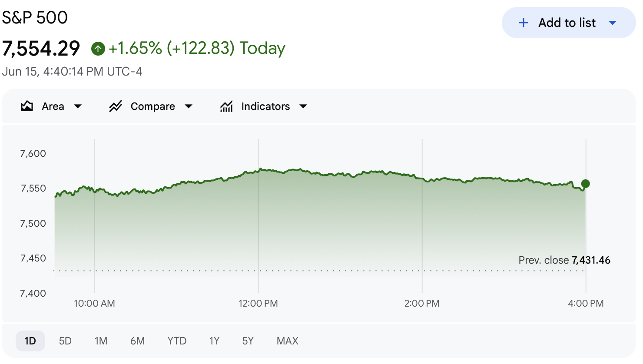
Task: Select the 1D time range tab
Action: [30, 341]
